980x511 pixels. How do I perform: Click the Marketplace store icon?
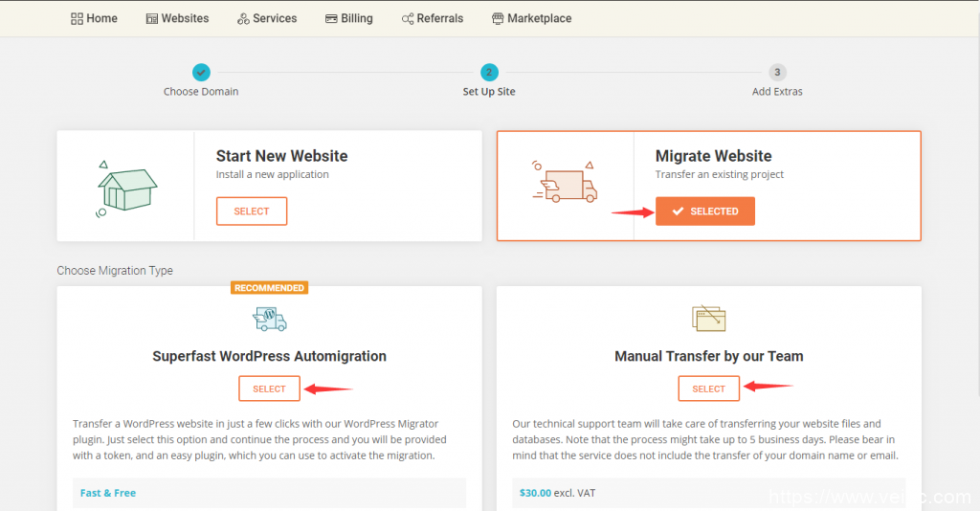click(x=498, y=18)
